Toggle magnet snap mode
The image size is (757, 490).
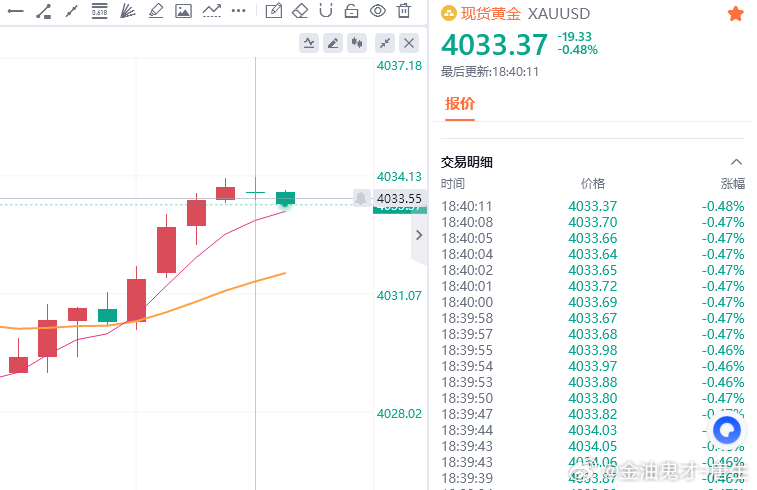click(326, 11)
